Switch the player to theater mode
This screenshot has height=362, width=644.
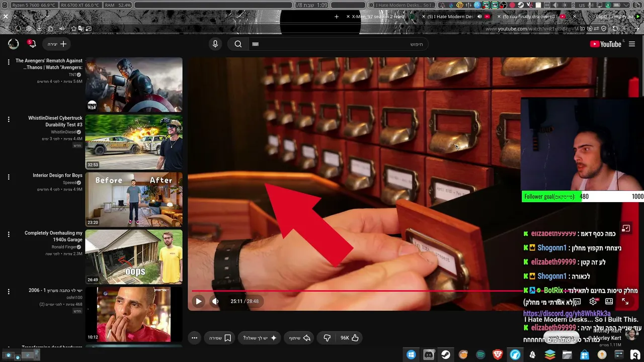coord(609,301)
